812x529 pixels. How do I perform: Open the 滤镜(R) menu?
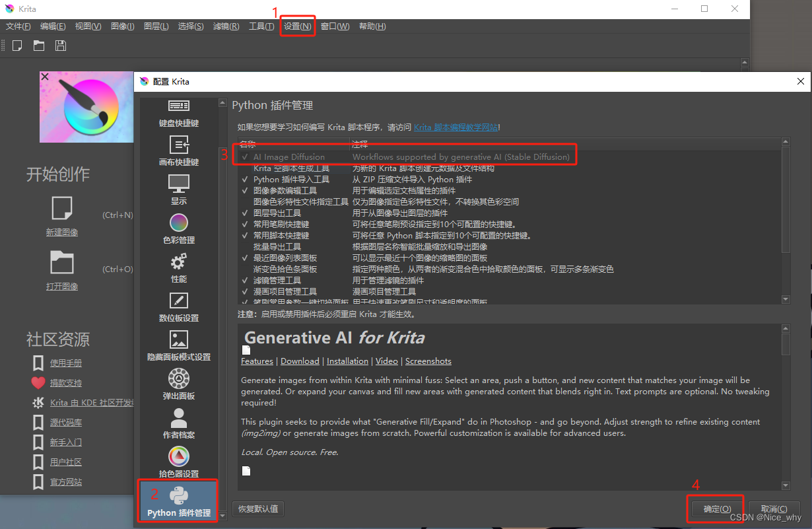pyautogui.click(x=226, y=26)
